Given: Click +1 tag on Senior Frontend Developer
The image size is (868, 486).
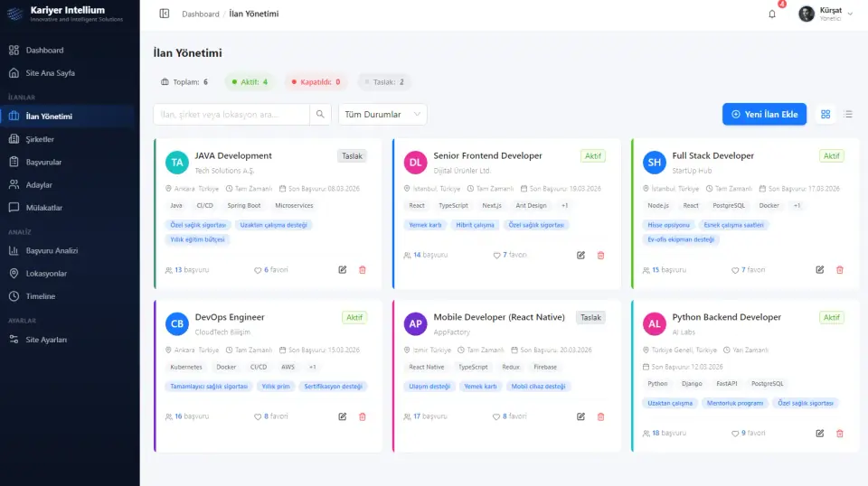Looking at the screenshot, I should (x=564, y=206).
